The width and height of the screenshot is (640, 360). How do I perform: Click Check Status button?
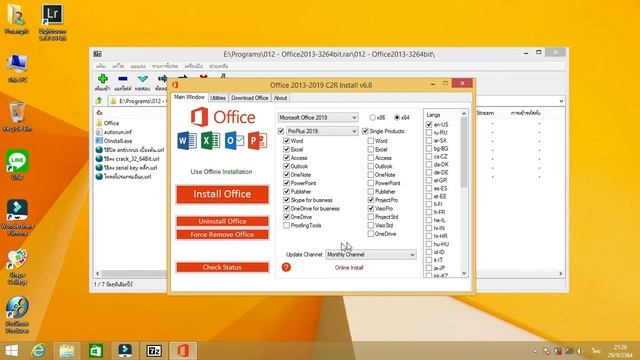[222, 267]
